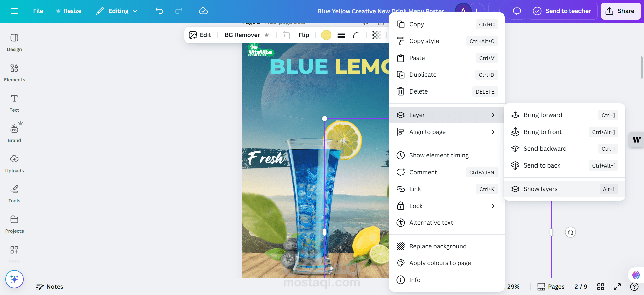
Task: Open the File menu
Action: 38,11
